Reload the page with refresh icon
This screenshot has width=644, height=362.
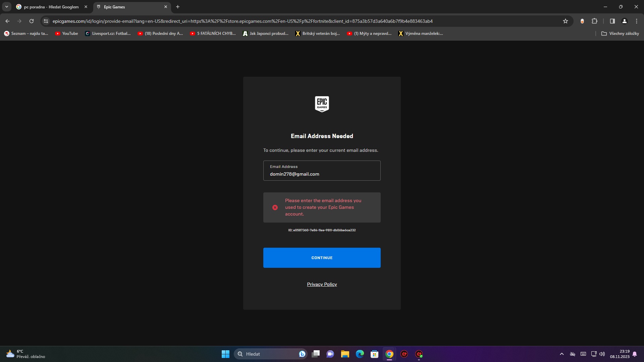32,21
